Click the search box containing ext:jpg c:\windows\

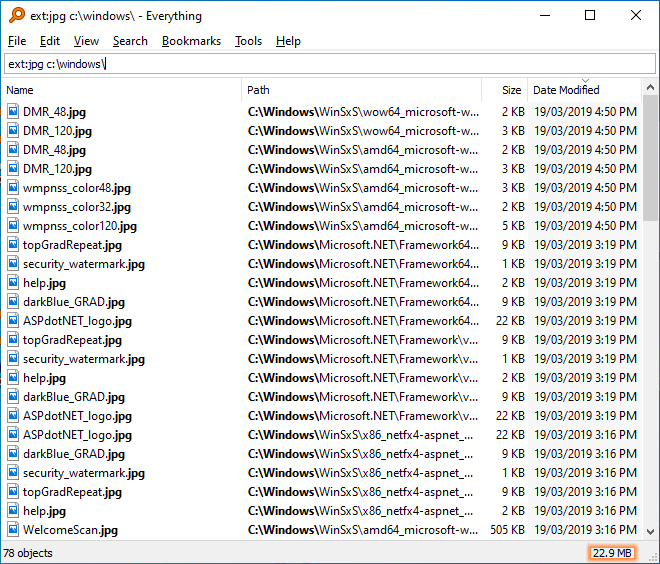click(330, 64)
